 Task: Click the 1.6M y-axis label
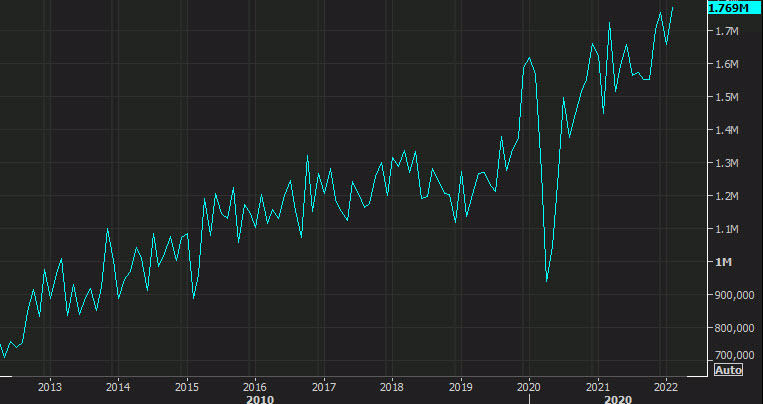[x=727, y=64]
